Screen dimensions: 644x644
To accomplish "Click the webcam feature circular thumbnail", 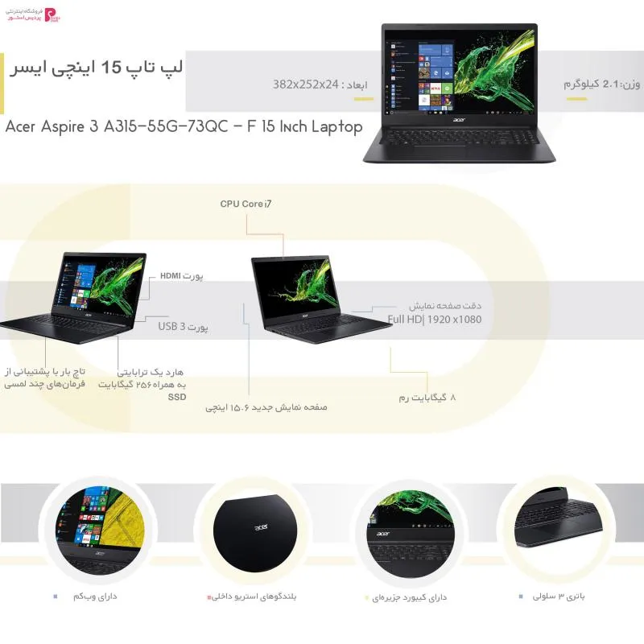I will coord(100,531).
